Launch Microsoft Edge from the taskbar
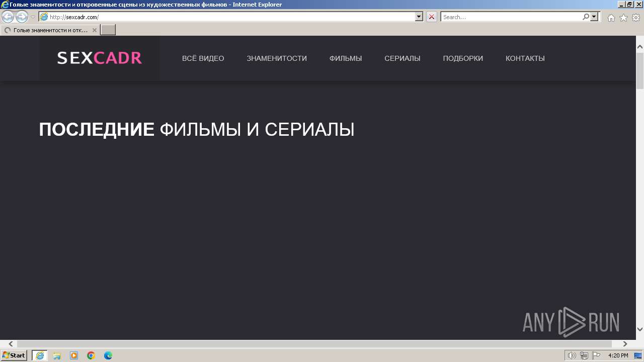Screen dimensions: 644x362 coord(108,355)
